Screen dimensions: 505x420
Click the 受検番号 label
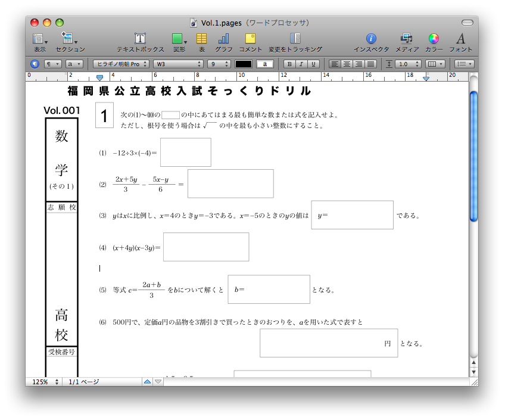tap(61, 352)
